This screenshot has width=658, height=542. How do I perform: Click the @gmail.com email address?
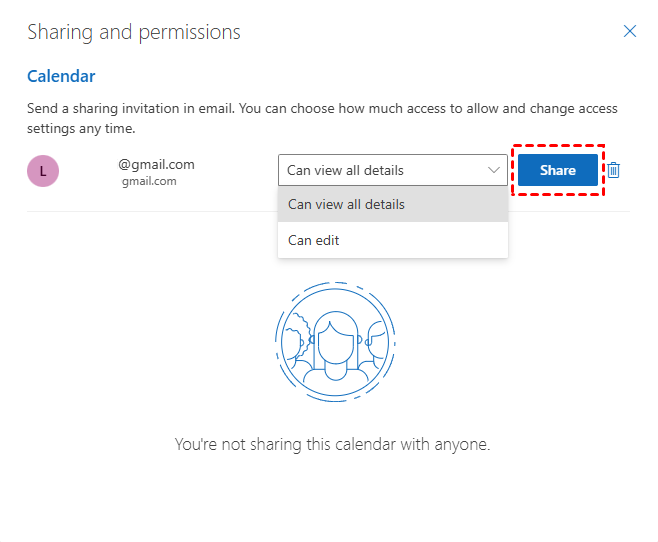click(x=156, y=164)
